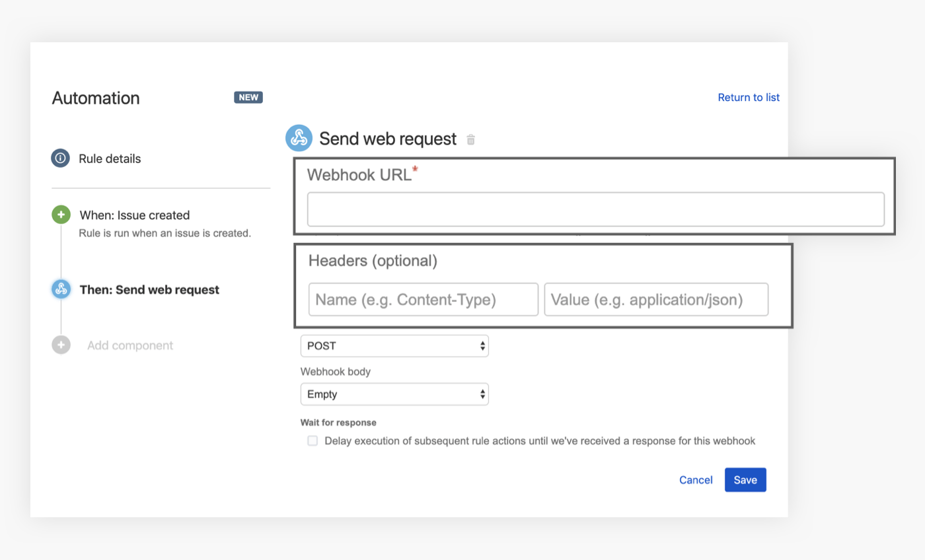Screen dimensions: 925x560
Task: Click the header Name field
Action: 424,300
